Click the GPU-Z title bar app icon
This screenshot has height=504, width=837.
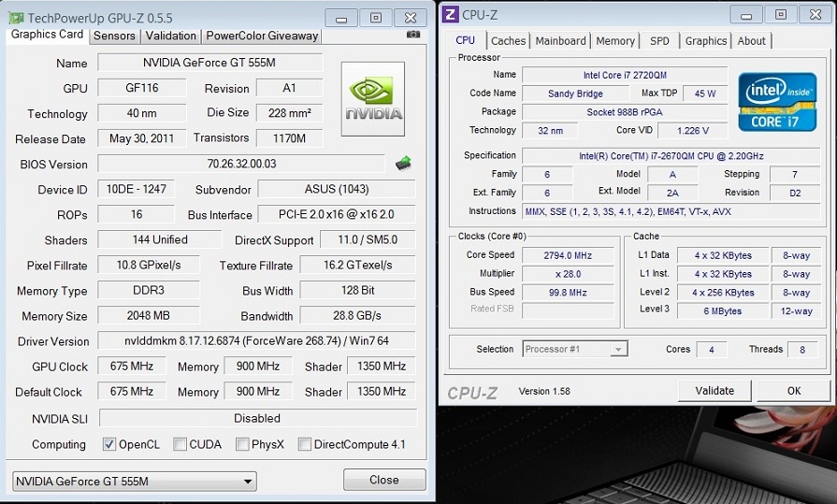17,18
